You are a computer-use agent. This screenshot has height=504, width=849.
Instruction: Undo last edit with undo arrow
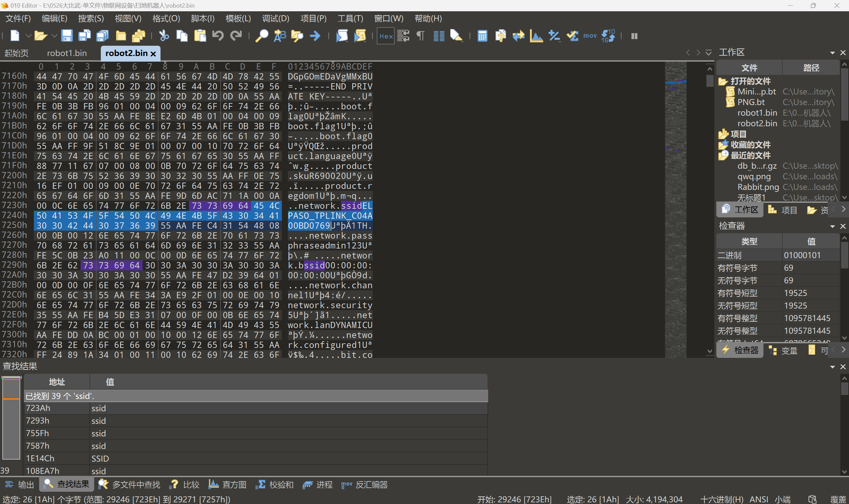218,36
